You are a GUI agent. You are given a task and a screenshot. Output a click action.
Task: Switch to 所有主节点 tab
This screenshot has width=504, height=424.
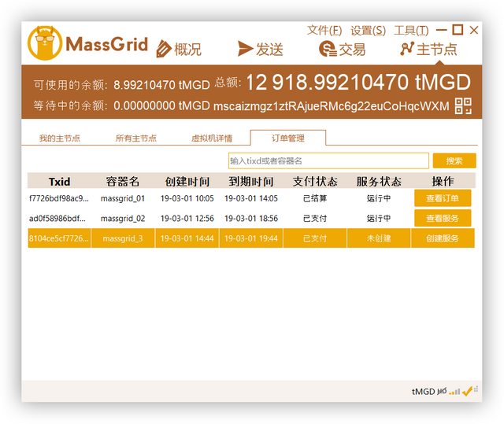coord(136,138)
